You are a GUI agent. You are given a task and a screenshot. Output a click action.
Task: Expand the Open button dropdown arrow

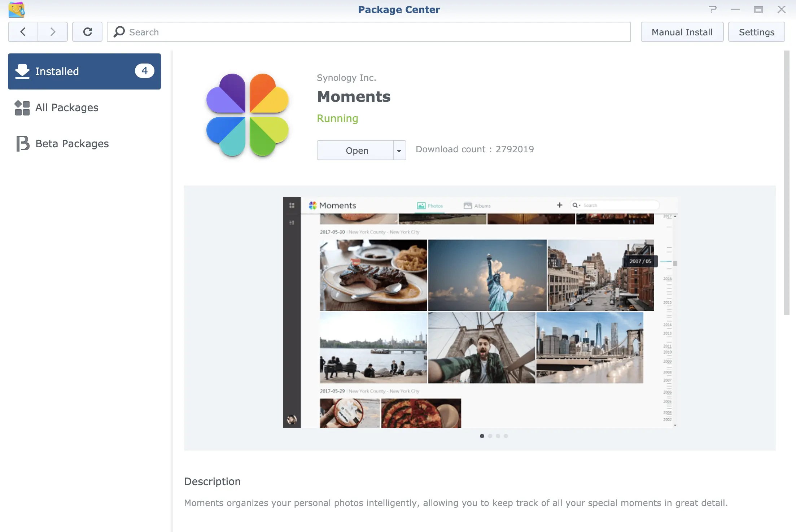pos(399,151)
